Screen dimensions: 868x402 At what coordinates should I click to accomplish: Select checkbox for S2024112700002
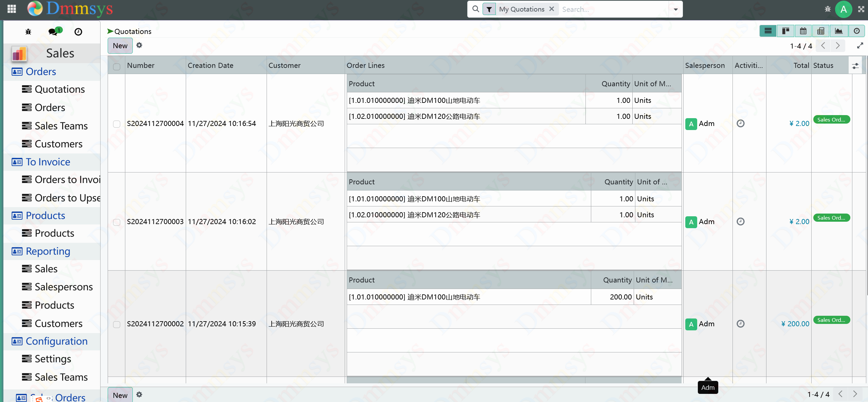coord(116,324)
